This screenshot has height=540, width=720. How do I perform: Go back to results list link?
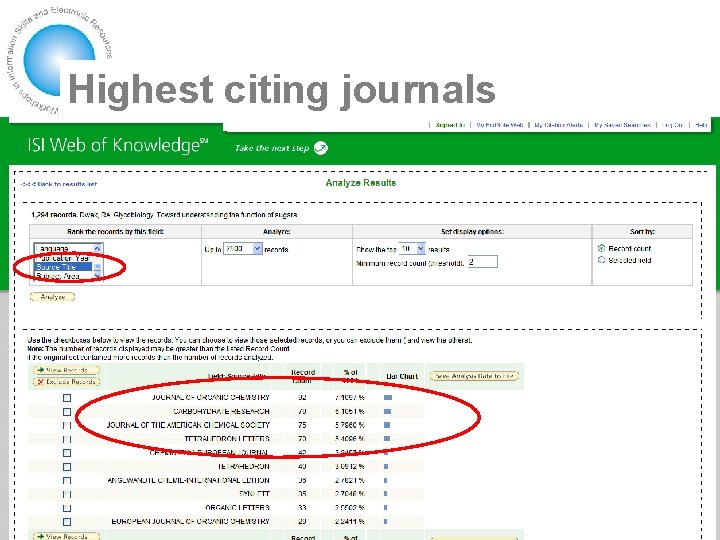(59, 184)
